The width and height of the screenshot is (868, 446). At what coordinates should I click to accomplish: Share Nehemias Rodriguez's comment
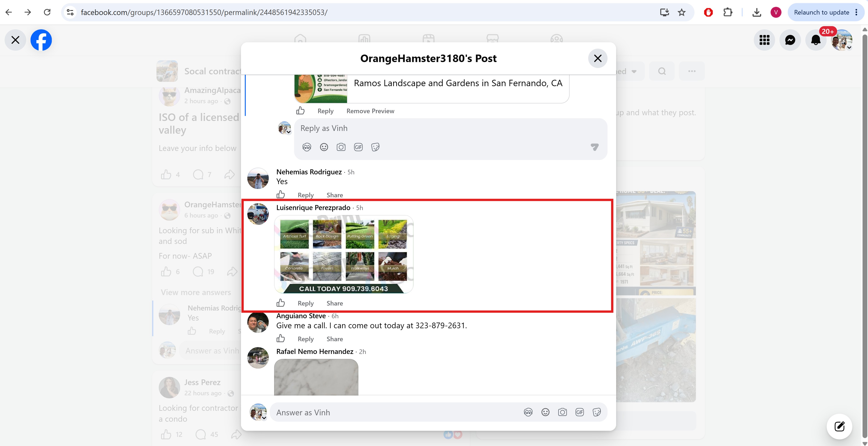tap(335, 195)
